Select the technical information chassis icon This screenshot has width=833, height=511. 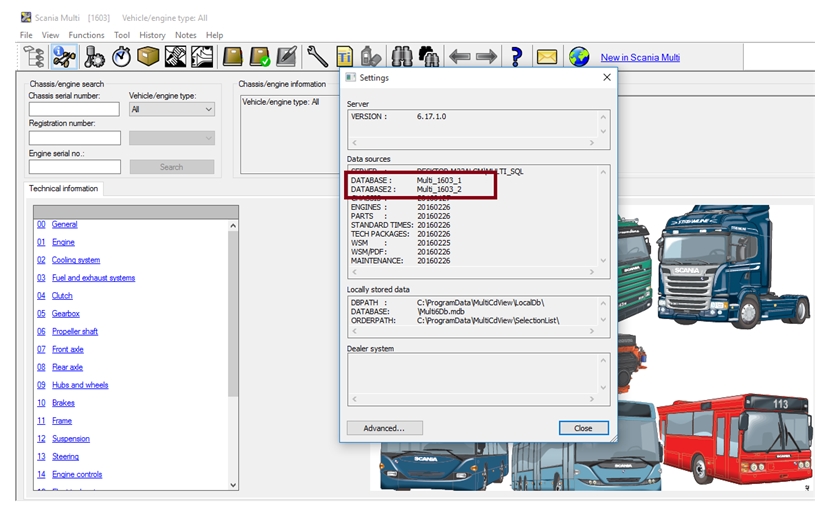64,56
